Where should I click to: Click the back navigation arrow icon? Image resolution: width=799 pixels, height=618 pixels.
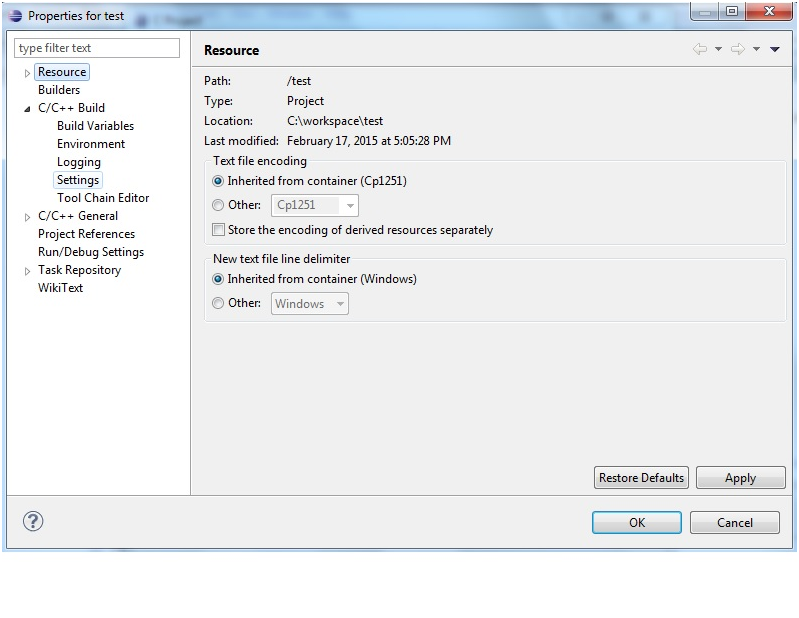[x=700, y=49]
